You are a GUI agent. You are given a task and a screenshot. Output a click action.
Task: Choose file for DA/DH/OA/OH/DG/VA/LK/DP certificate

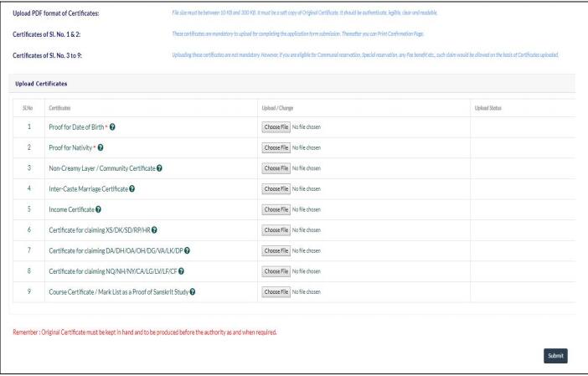[276, 250]
